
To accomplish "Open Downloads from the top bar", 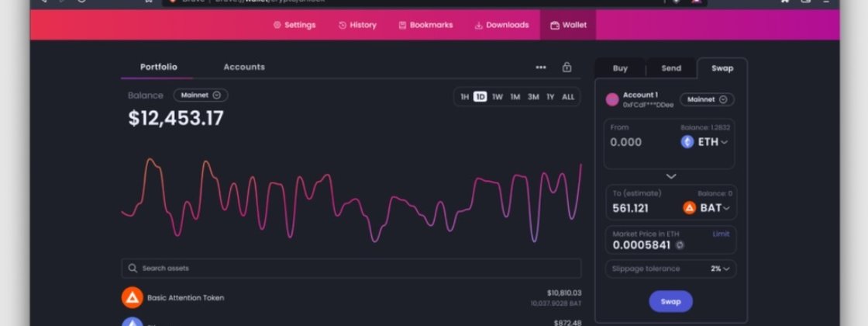I will pyautogui.click(x=501, y=25).
